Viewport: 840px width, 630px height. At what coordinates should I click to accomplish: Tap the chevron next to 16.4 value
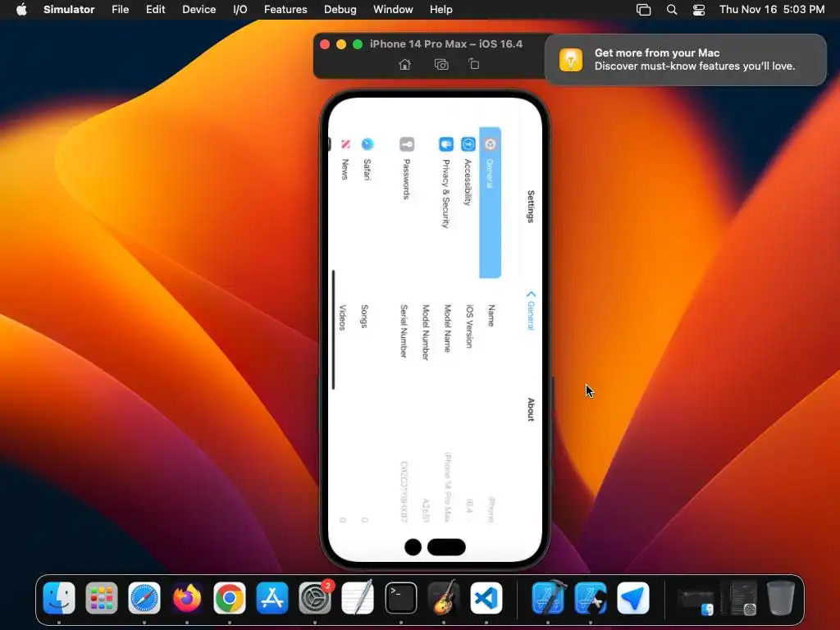point(469,519)
